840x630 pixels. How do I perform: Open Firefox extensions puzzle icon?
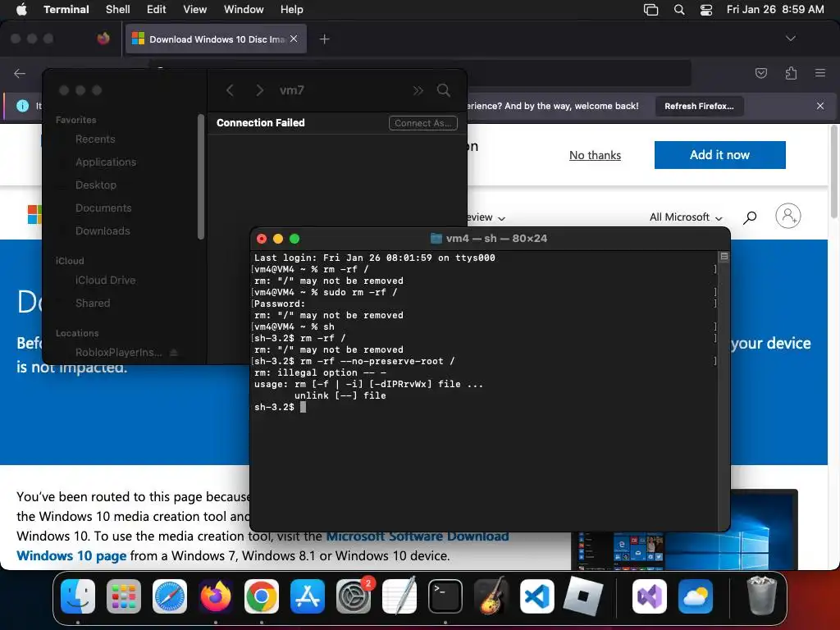791,73
